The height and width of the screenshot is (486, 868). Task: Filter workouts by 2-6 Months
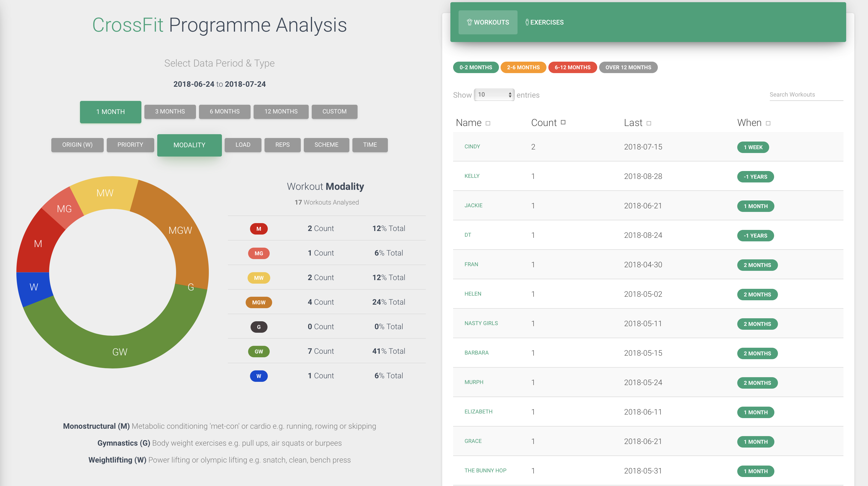pyautogui.click(x=523, y=67)
